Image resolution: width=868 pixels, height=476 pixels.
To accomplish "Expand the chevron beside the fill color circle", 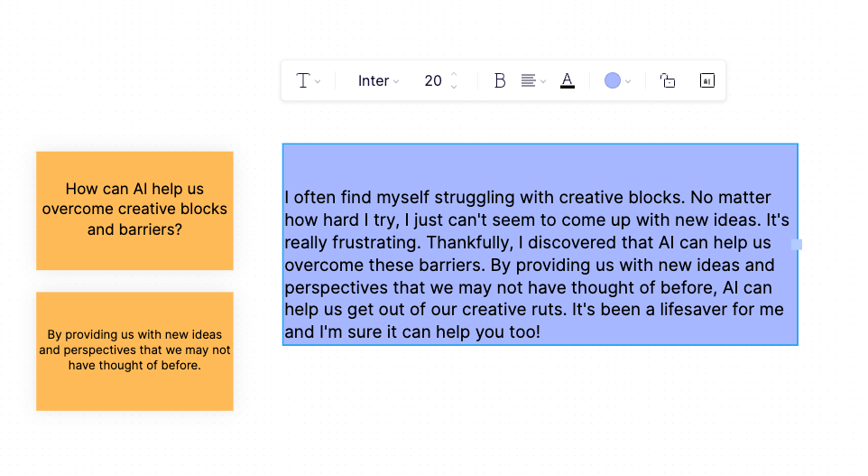I will (x=628, y=81).
